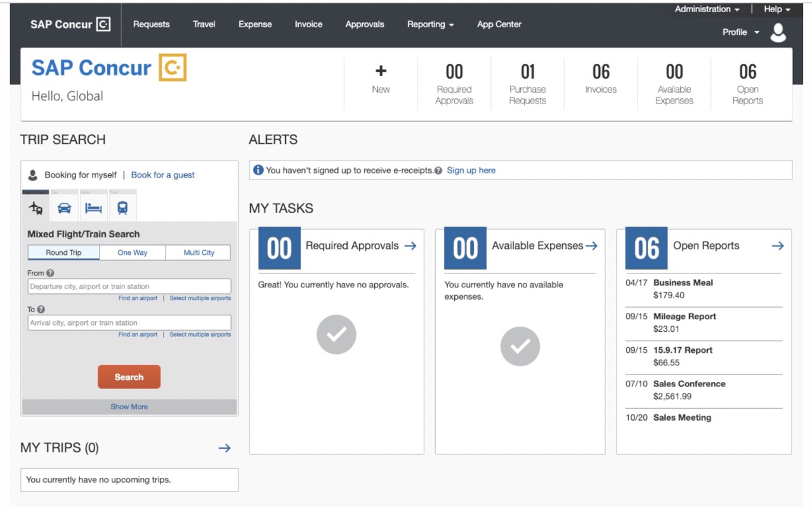812x507 pixels.
Task: Choose the One Way option
Action: (x=133, y=253)
